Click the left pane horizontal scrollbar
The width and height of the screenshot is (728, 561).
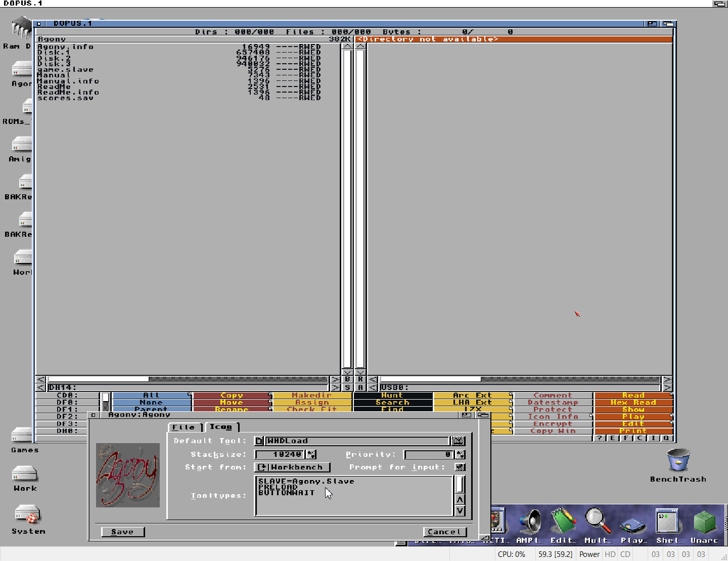pyautogui.click(x=188, y=379)
